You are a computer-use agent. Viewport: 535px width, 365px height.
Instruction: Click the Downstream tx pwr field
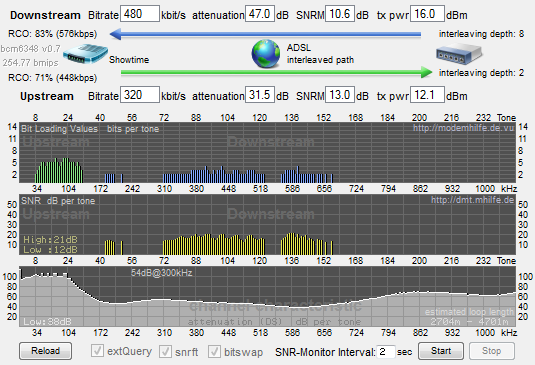pos(427,14)
